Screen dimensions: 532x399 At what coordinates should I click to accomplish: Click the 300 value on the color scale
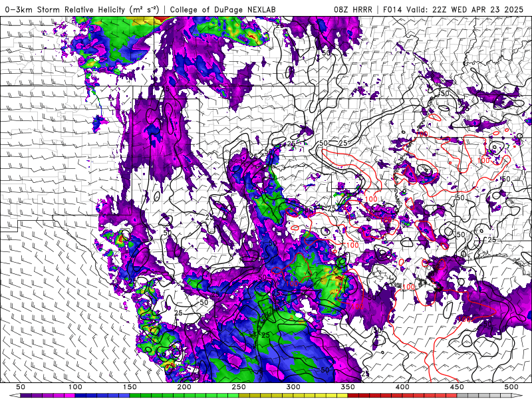tap(293, 387)
